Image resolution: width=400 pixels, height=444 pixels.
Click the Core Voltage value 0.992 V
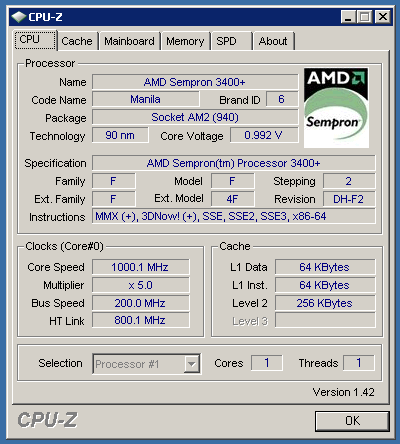coord(264,135)
